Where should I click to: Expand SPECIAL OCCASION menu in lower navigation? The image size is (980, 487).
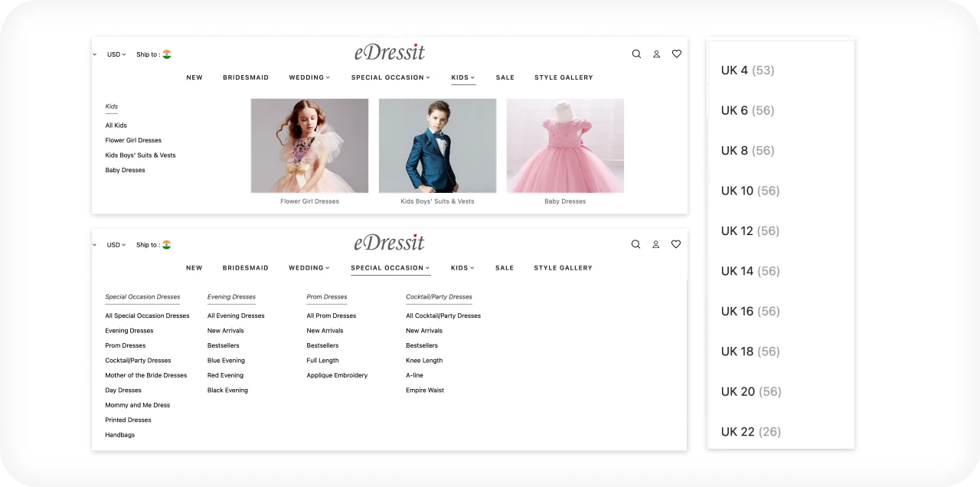[390, 268]
